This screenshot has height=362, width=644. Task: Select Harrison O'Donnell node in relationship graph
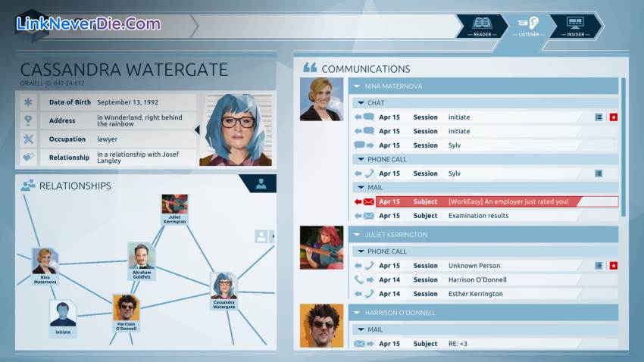pos(126,313)
